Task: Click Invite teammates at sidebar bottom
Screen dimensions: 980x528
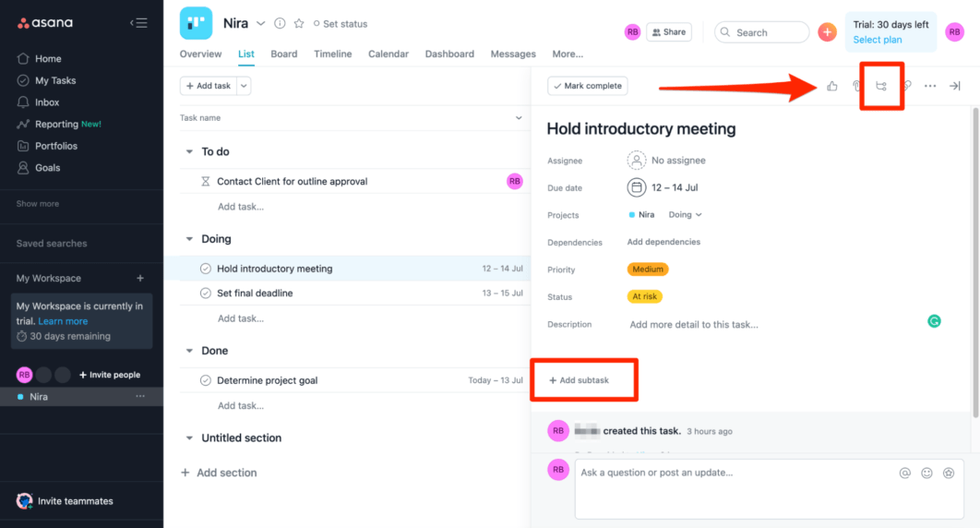Action: [65, 501]
